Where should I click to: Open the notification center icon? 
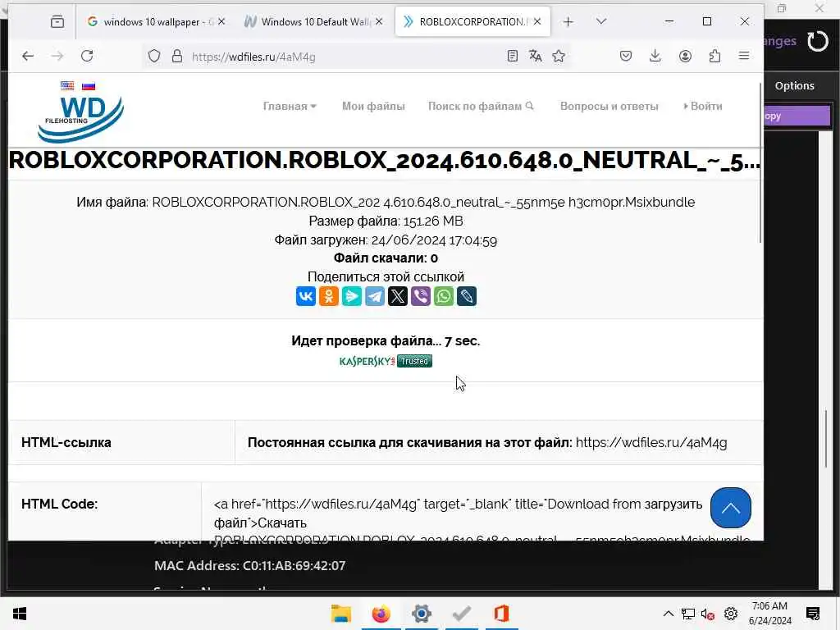[813, 614]
